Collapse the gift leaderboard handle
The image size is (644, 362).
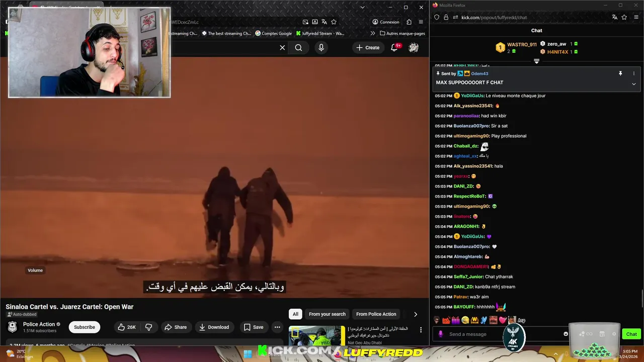click(536, 61)
